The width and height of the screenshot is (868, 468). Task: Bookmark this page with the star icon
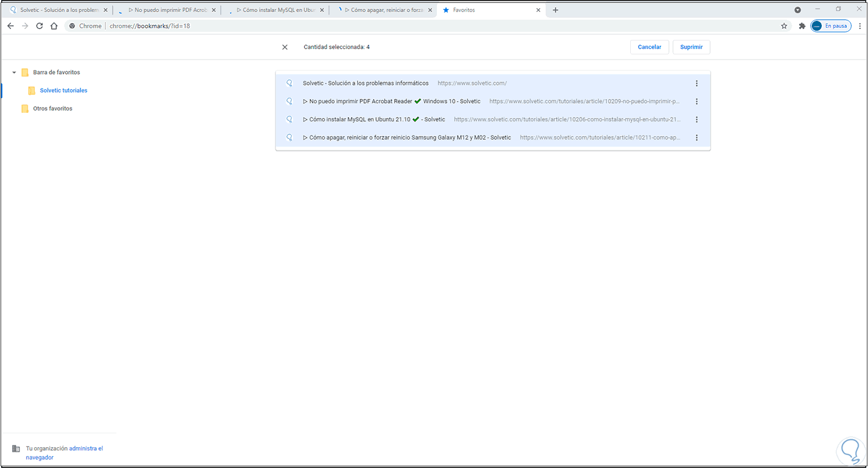coord(784,26)
